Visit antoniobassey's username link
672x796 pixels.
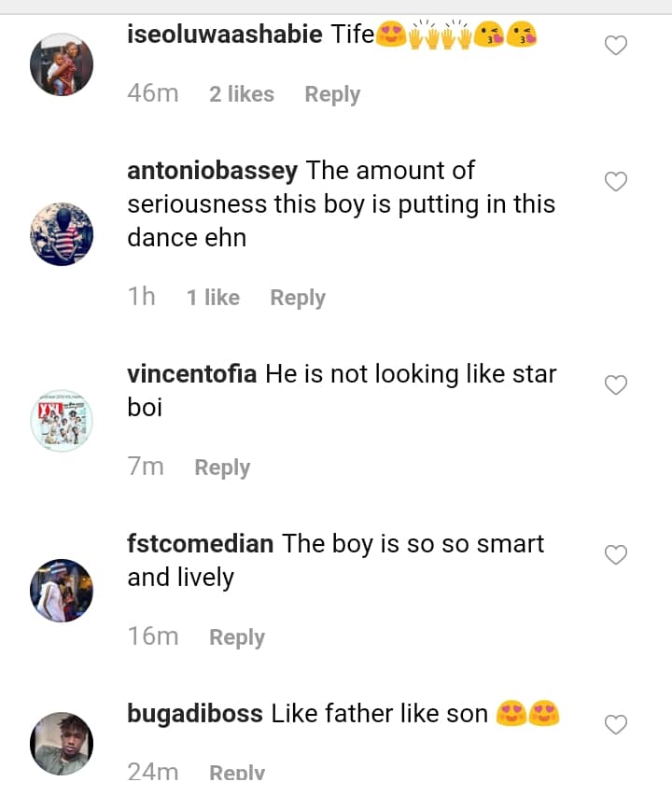point(213,171)
